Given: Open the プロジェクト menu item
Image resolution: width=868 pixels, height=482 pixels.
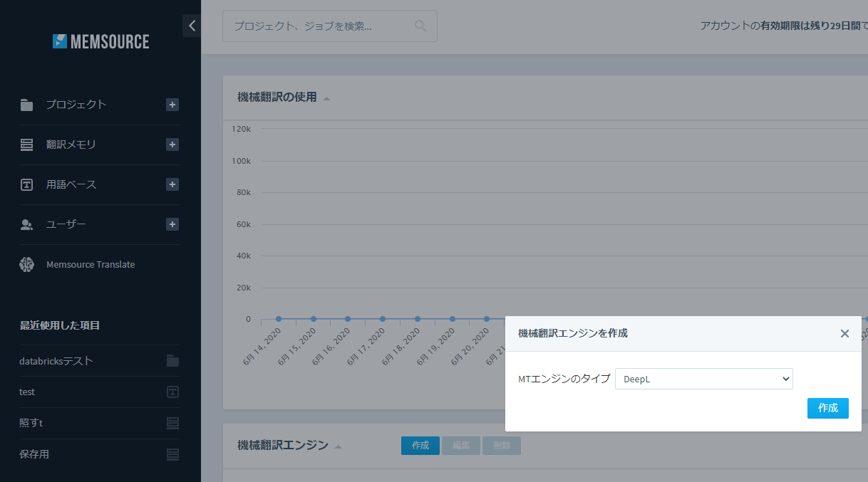Looking at the screenshot, I should click(x=76, y=105).
